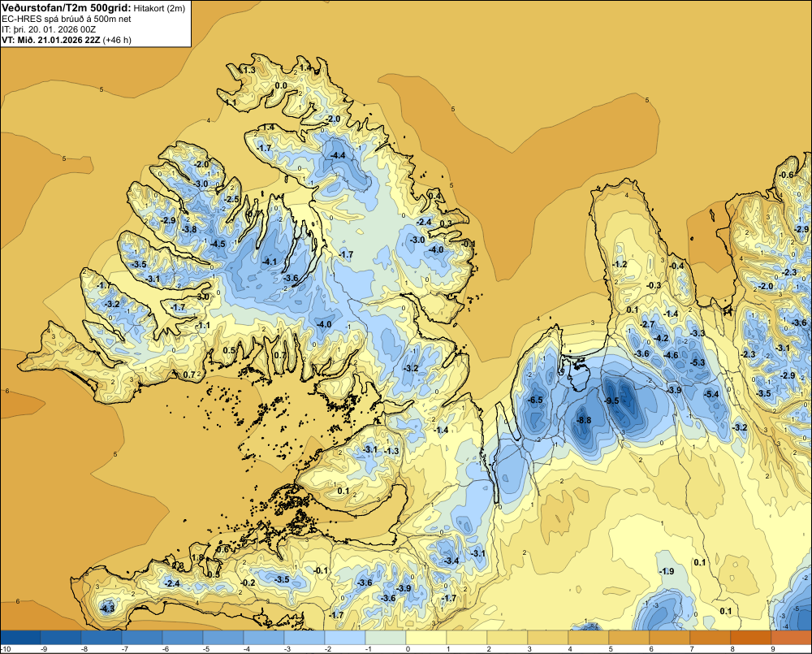Click the -3.3 temperature value
This screenshot has width=812, height=654.
click(x=698, y=333)
